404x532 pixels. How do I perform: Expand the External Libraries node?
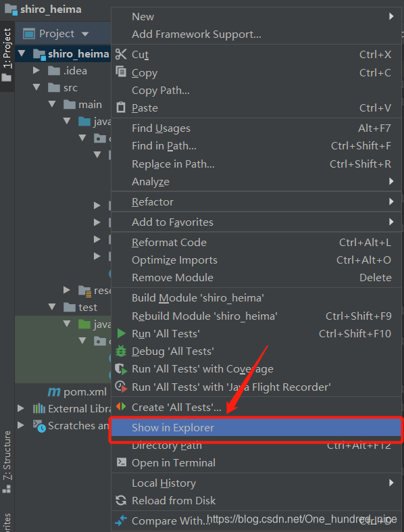(21, 408)
